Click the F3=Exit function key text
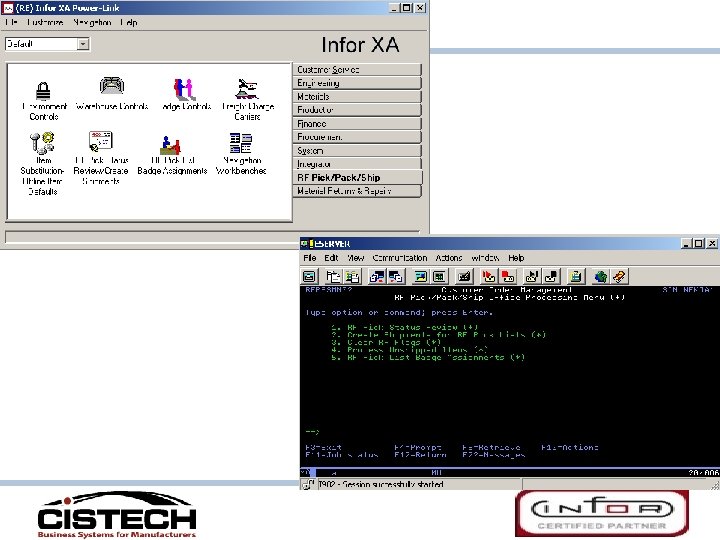The width and height of the screenshot is (720, 540). pos(323,447)
